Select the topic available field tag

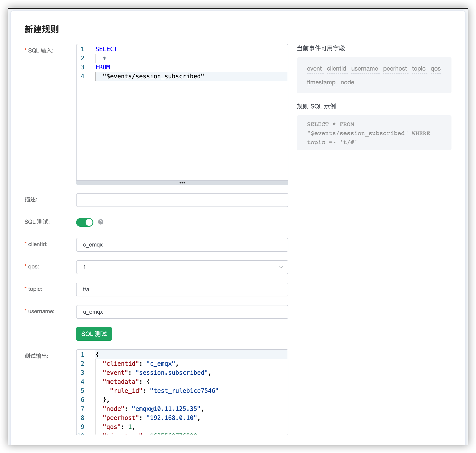418,69
